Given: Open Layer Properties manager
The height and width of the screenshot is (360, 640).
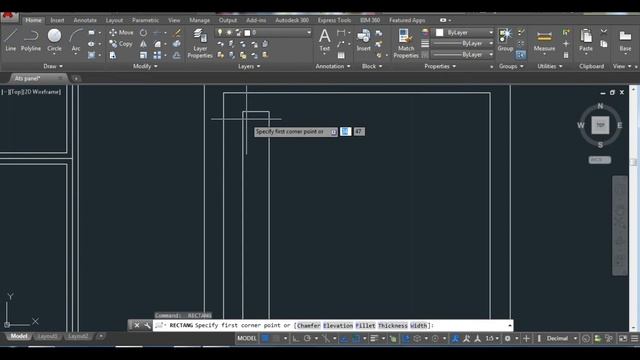Looking at the screenshot, I should coord(200,43).
